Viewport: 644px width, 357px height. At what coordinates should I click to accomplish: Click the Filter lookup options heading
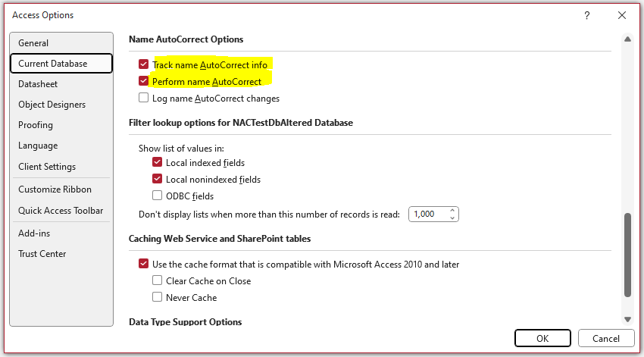(241, 123)
